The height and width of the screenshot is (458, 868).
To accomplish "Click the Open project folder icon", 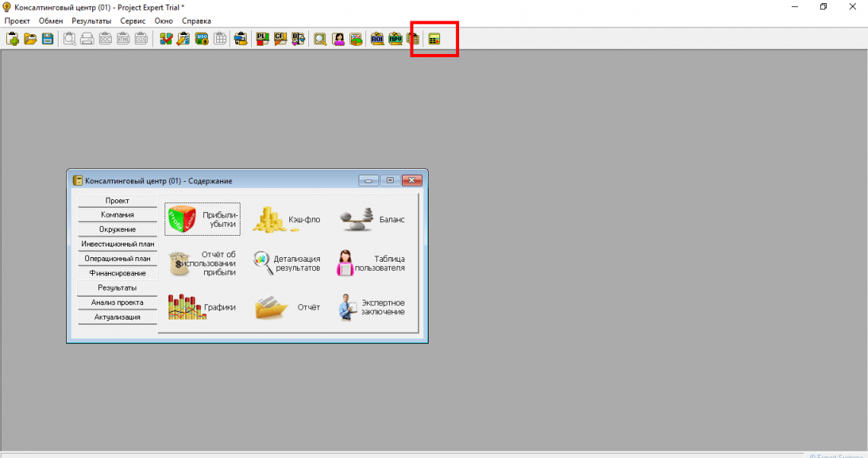I will 30,39.
